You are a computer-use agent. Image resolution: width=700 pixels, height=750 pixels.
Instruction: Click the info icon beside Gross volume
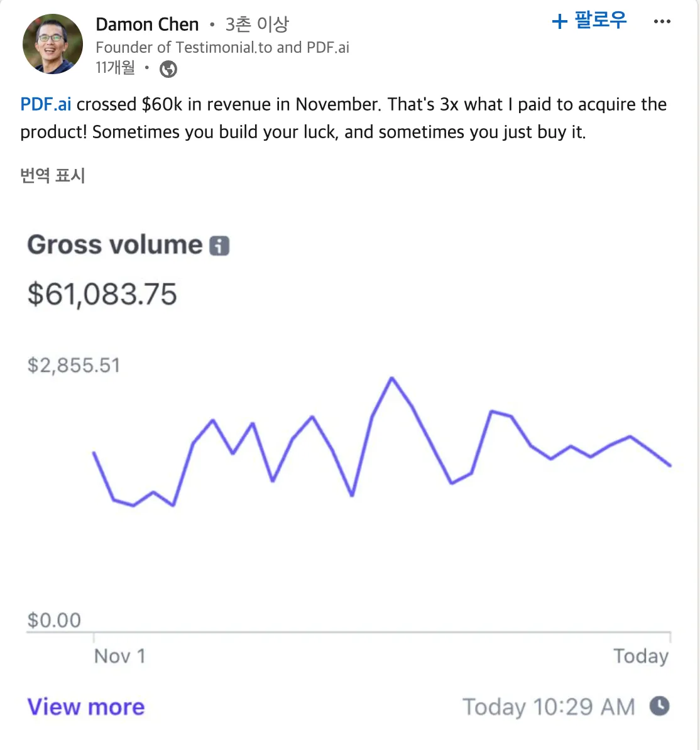coord(219,246)
